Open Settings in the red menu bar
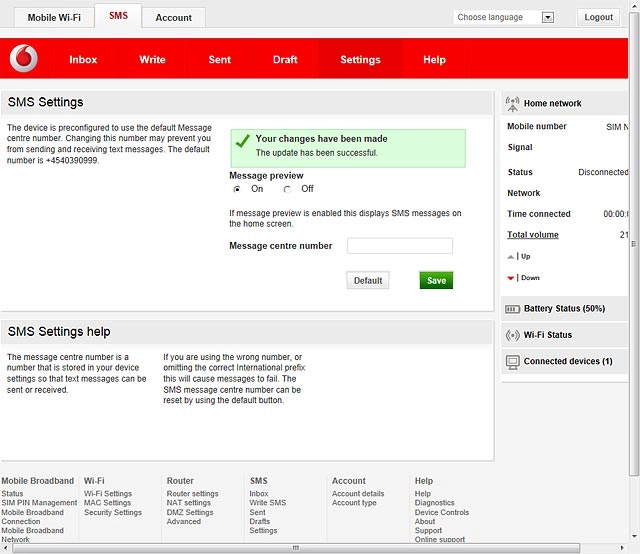Screen dimensions: 640x554 click(x=360, y=60)
